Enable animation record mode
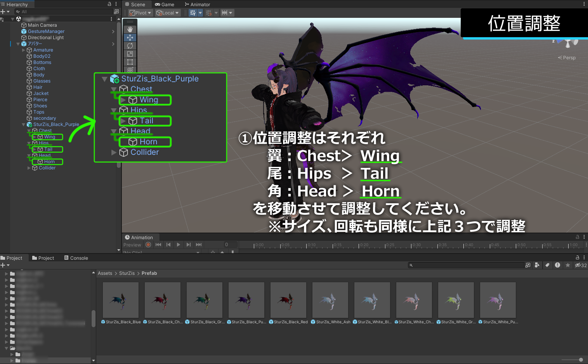 click(x=148, y=245)
